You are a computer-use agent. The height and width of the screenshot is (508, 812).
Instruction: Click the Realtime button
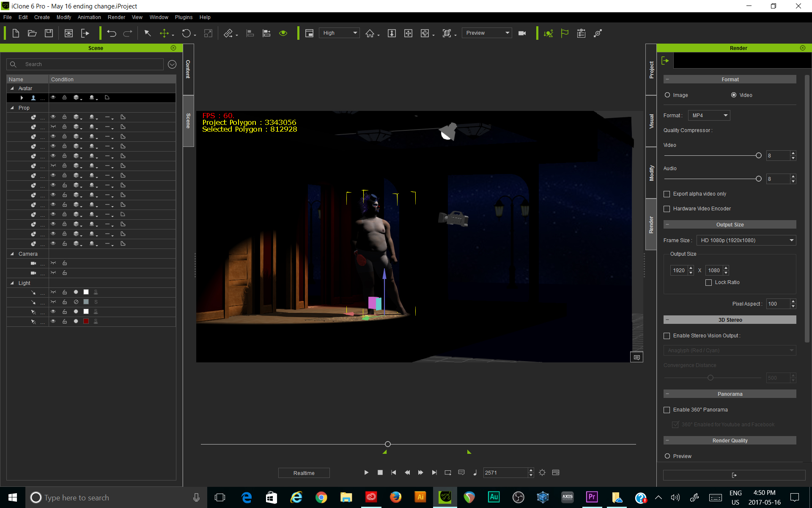pos(304,473)
